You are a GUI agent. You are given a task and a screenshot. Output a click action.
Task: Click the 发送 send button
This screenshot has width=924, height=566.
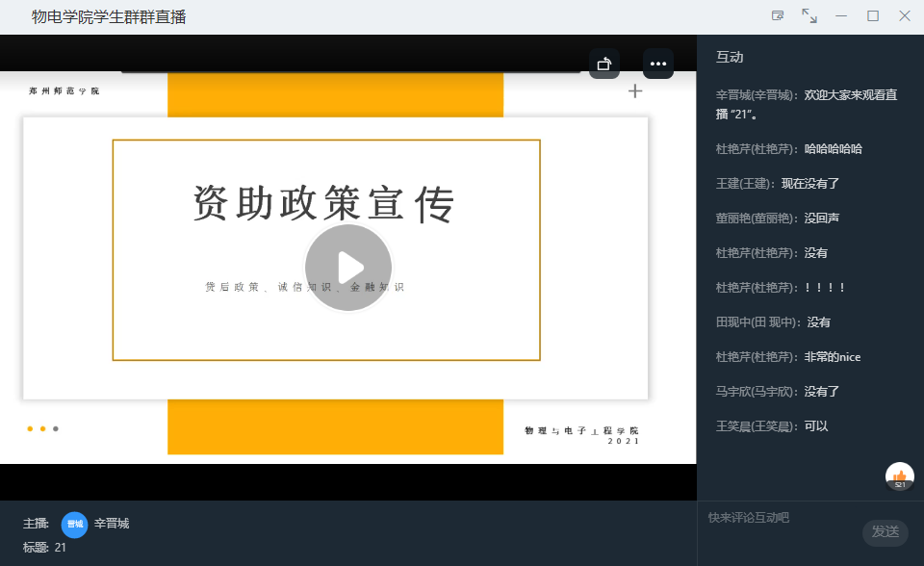(885, 533)
